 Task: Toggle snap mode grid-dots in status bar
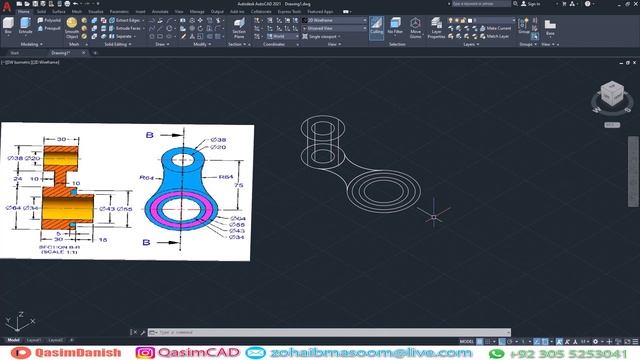coord(487,342)
